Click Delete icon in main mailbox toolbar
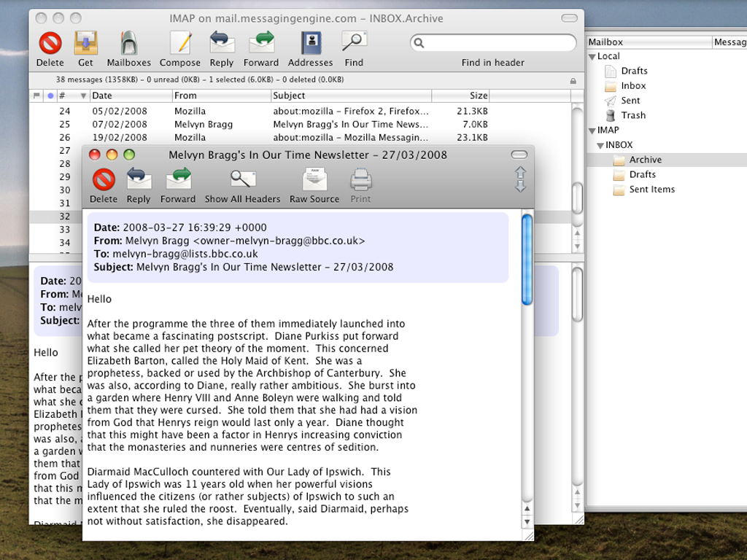This screenshot has height=560, width=747. pos(50,43)
